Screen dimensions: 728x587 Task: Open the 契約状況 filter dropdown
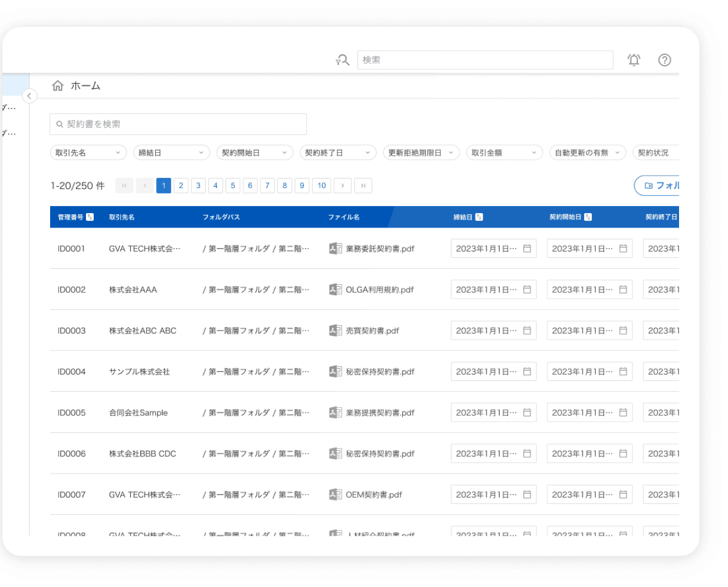[x=656, y=153]
